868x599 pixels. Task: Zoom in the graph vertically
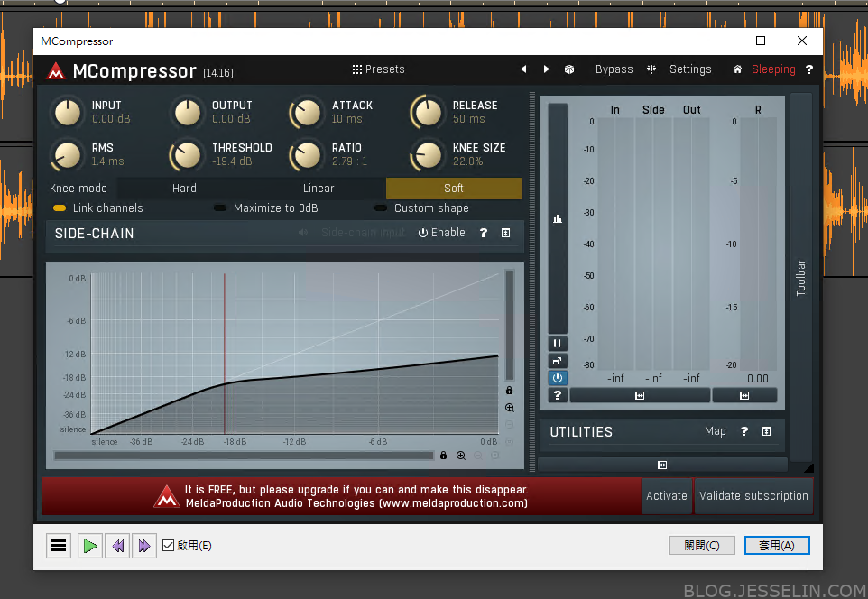coord(510,408)
